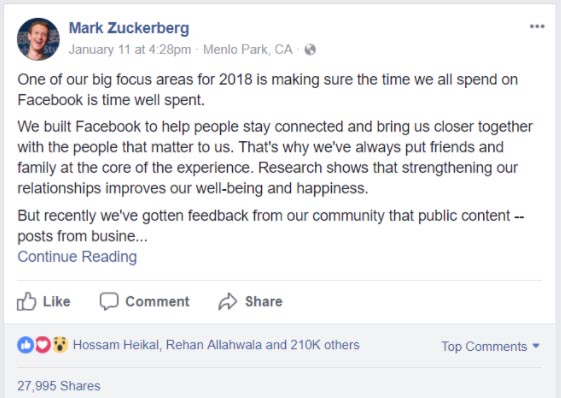The image size is (561, 398).
Task: Click the globe public privacy icon
Action: coord(310,49)
